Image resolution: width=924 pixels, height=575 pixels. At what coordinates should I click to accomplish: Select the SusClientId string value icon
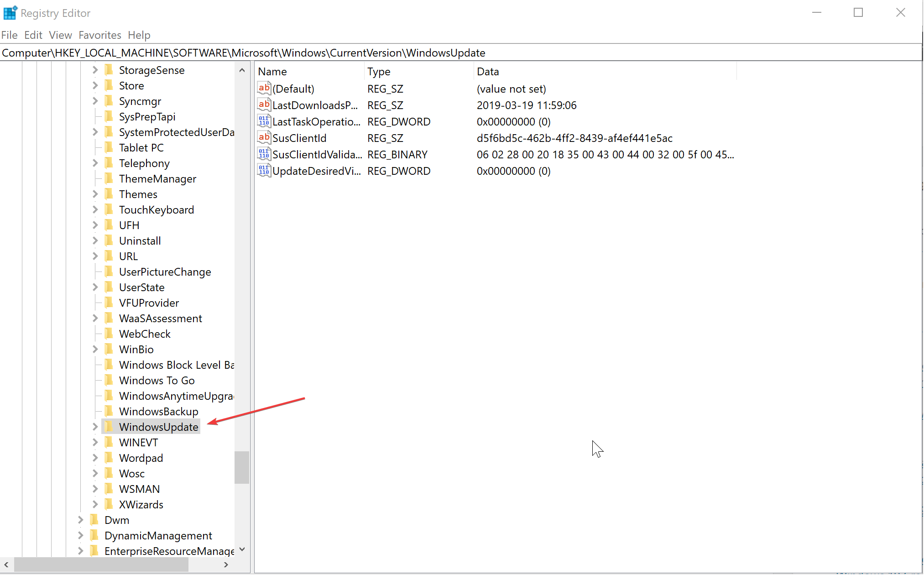point(264,138)
